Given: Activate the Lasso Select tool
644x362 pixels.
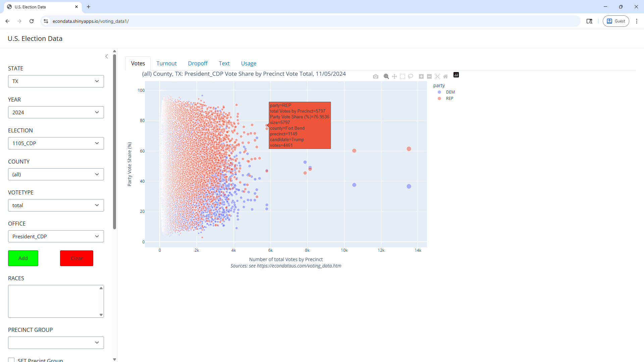Looking at the screenshot, I should pos(411,76).
